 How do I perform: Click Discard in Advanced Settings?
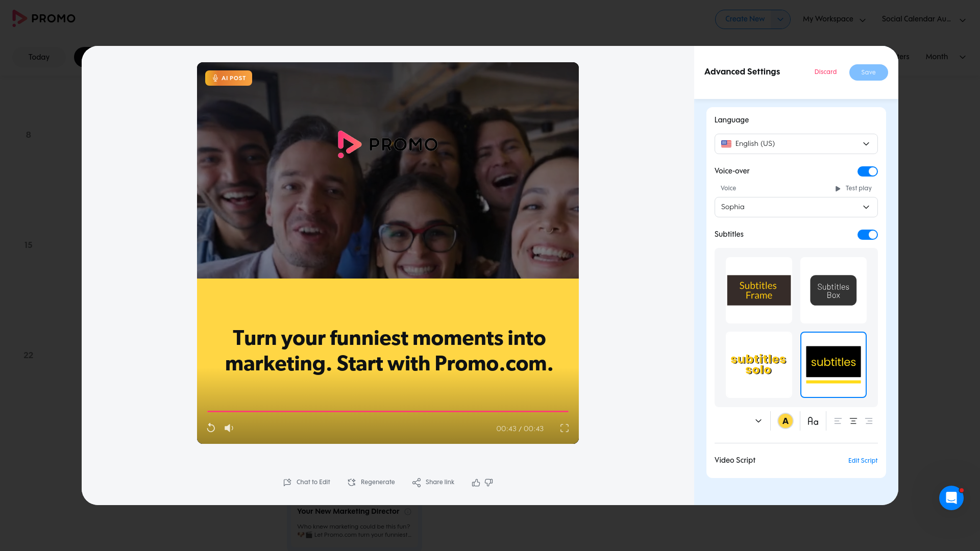(x=825, y=72)
